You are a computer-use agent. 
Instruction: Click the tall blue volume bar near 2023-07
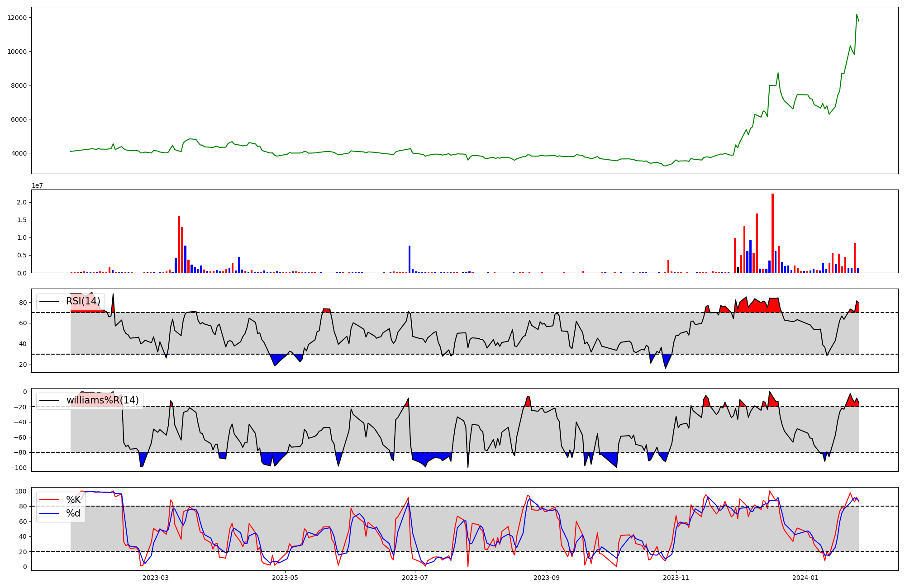[410, 259]
